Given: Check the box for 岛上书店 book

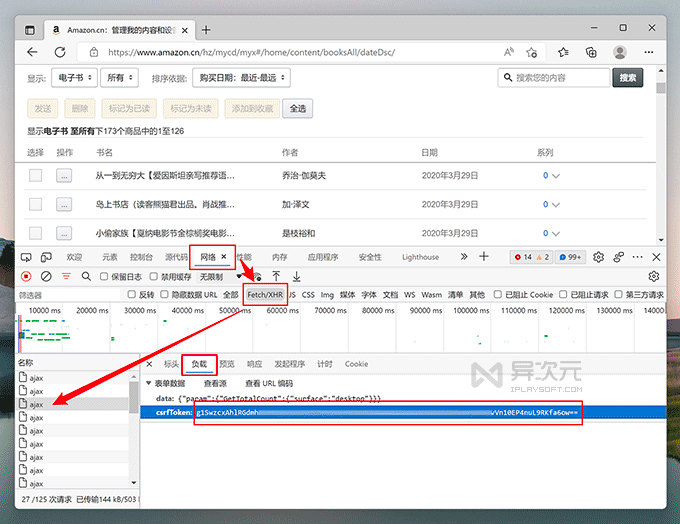Looking at the screenshot, I should (36, 204).
